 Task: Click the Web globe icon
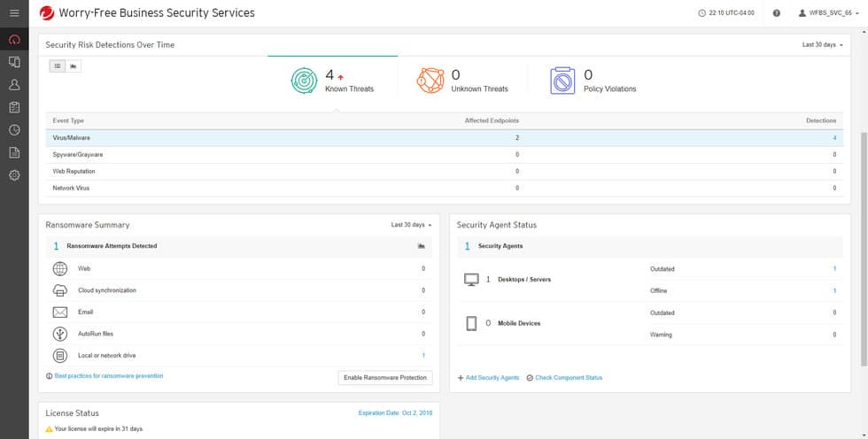point(60,269)
